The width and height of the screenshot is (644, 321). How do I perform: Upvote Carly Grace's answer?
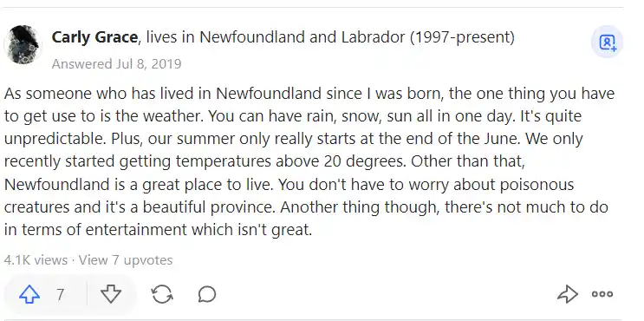click(29, 294)
